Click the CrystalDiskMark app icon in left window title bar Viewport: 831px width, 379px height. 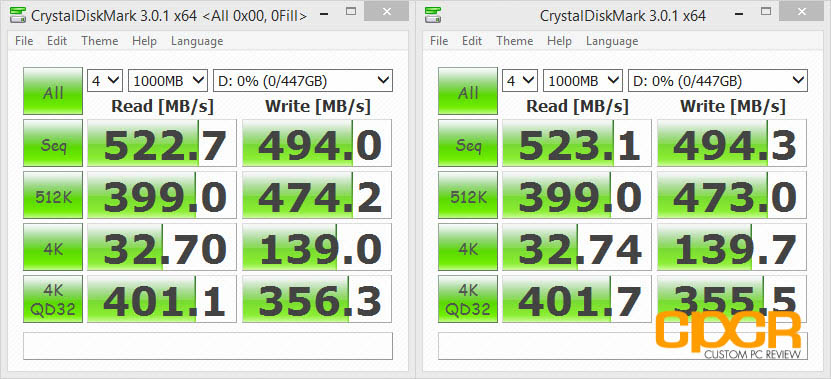18,15
